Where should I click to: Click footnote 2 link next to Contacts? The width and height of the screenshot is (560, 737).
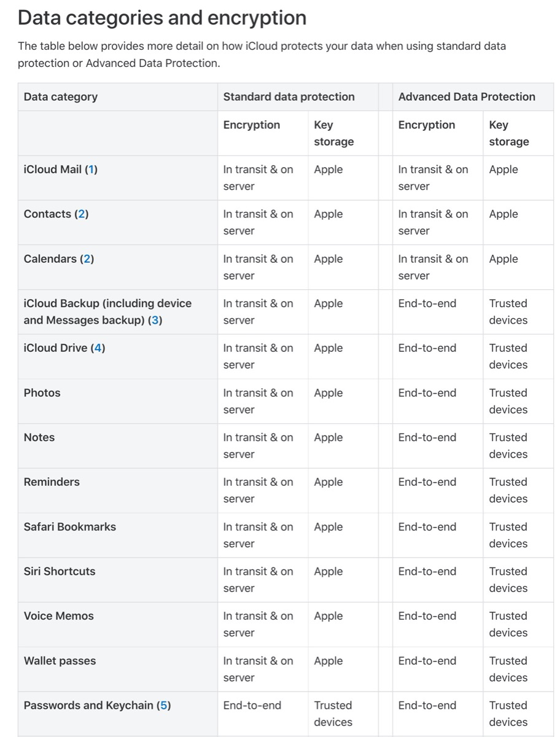point(82,214)
